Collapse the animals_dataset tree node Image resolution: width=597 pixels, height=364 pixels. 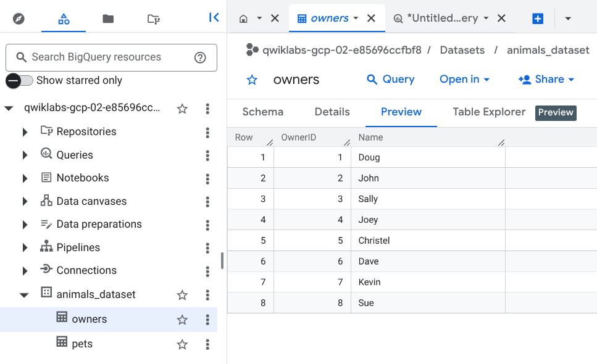[25, 295]
